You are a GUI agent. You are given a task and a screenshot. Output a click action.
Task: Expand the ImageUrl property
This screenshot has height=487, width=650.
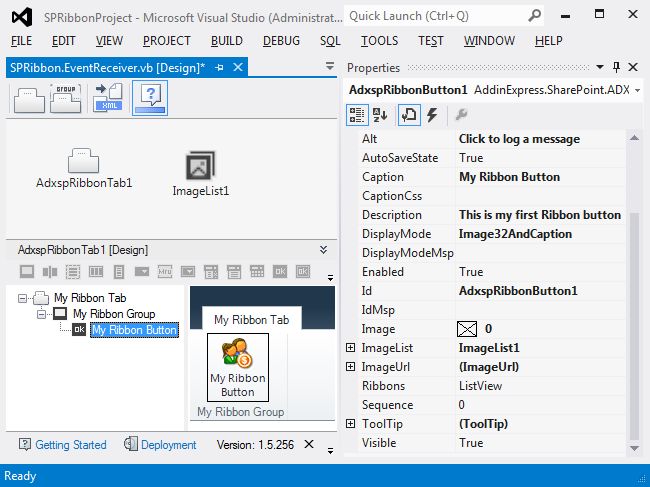[350, 367]
